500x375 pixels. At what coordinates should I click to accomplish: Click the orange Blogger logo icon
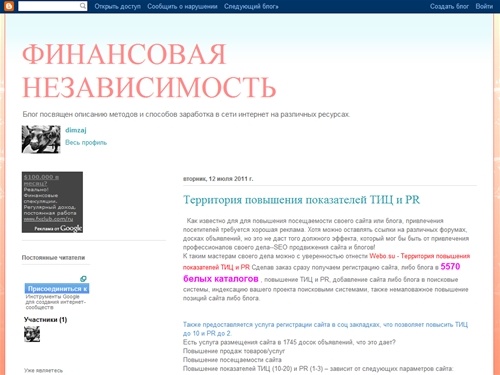[9, 6]
